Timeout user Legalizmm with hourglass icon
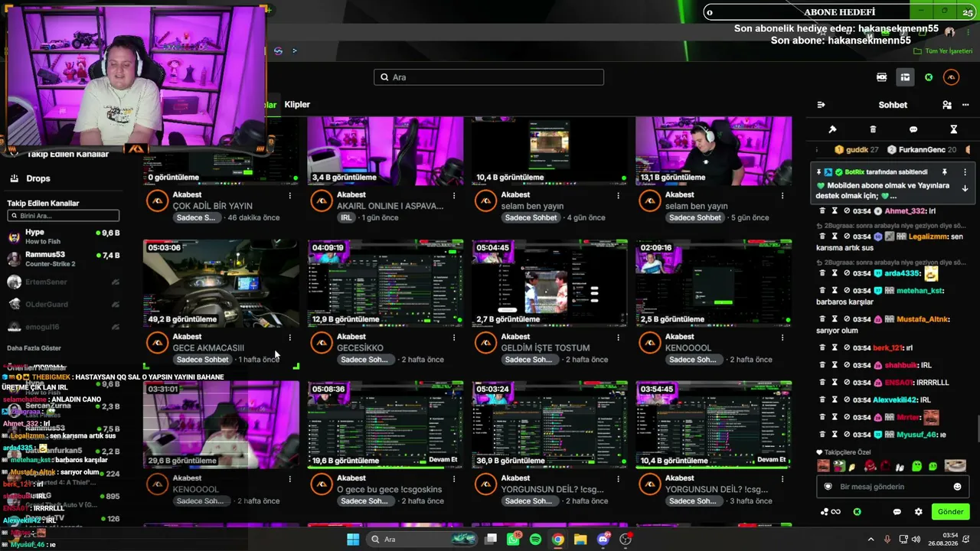980x551 pixels. tap(835, 236)
